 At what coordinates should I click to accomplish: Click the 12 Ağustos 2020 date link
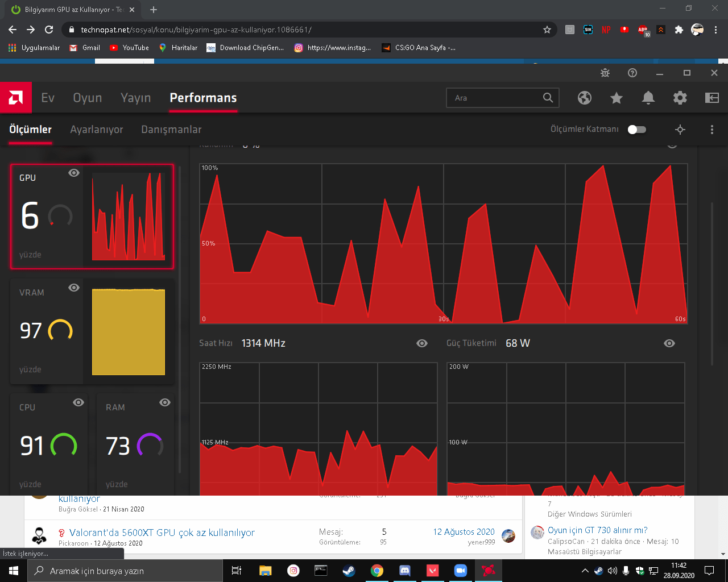464,532
